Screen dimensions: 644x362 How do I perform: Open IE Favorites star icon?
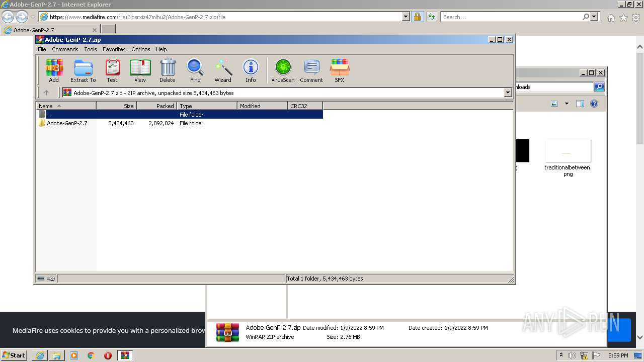pos(623,18)
